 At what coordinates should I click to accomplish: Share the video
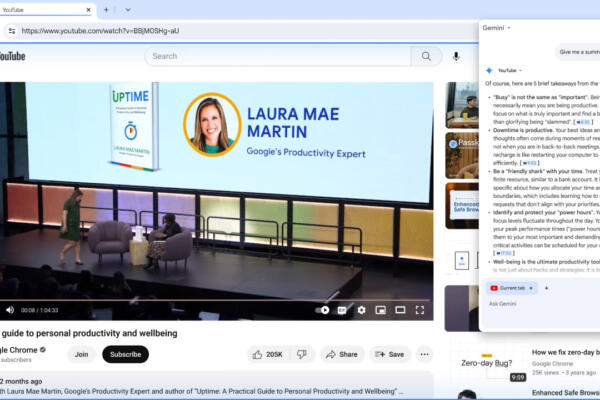[x=341, y=354]
